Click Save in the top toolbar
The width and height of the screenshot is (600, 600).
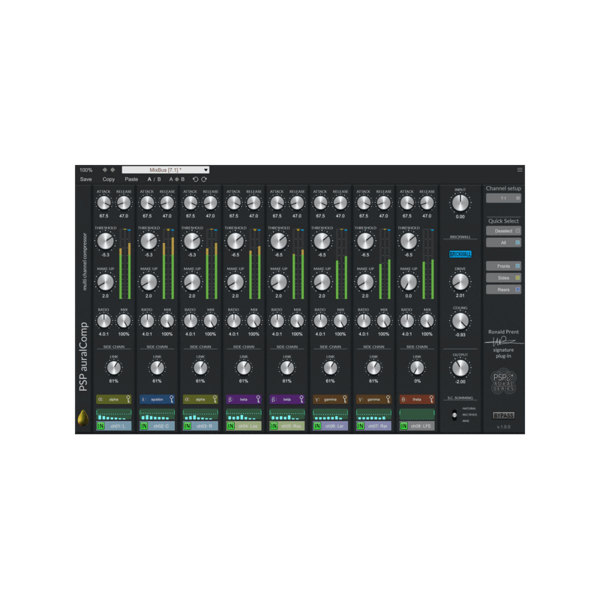point(86,179)
